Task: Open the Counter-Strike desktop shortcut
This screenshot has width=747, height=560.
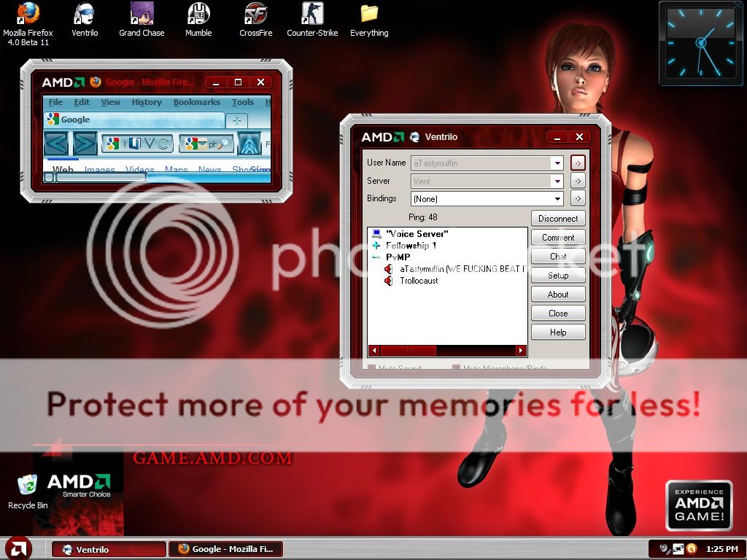Action: pos(312,14)
